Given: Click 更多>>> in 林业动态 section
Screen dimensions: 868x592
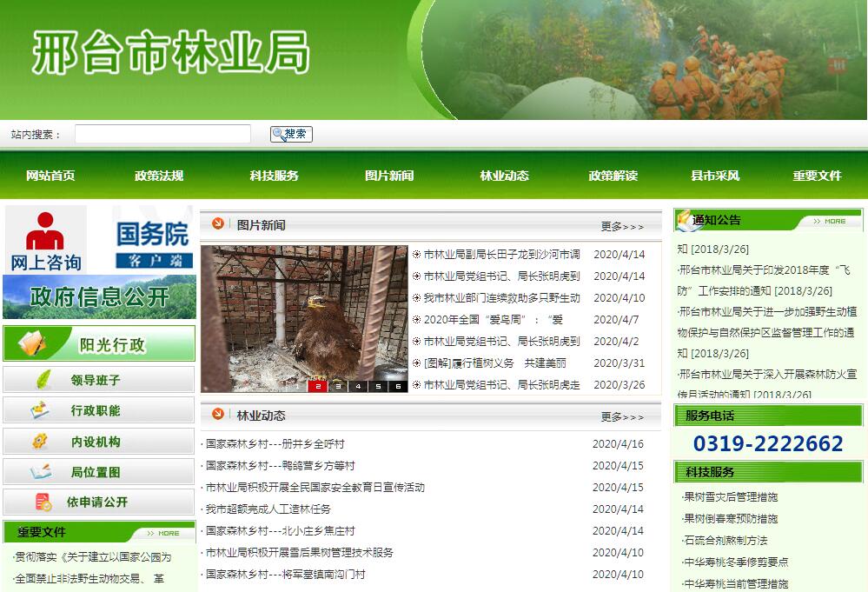Looking at the screenshot, I should click(x=622, y=416).
